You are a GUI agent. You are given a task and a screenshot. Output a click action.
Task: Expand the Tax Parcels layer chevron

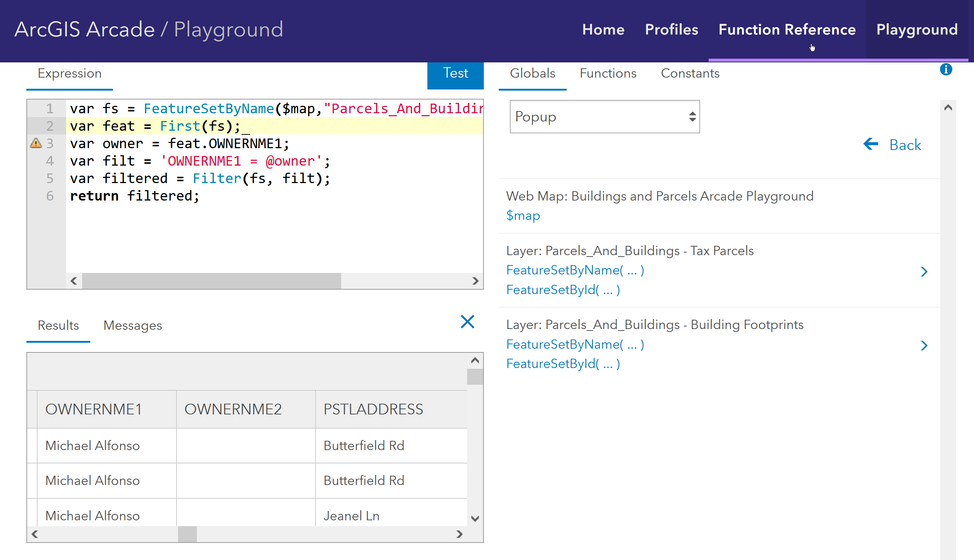pyautogui.click(x=923, y=271)
